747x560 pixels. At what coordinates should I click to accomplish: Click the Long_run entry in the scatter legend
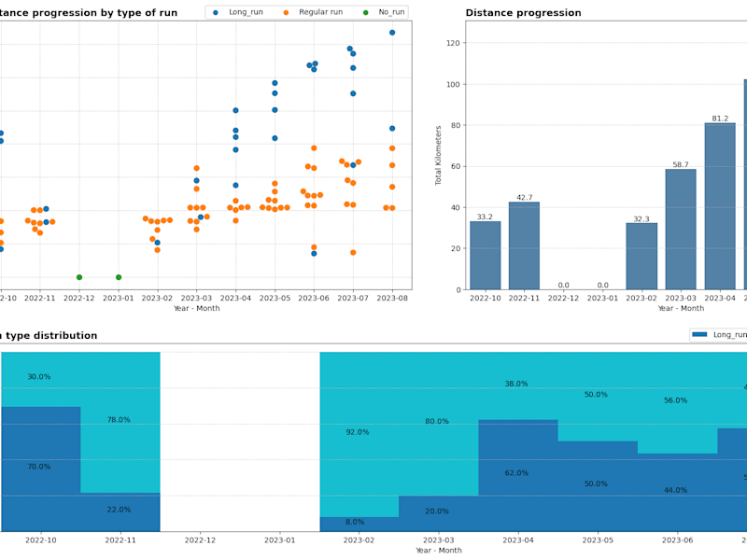(238, 12)
